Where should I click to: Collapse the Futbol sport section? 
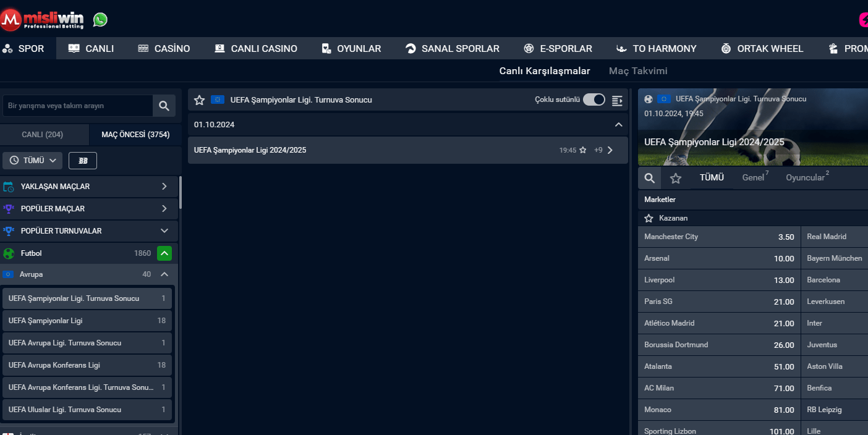164,253
